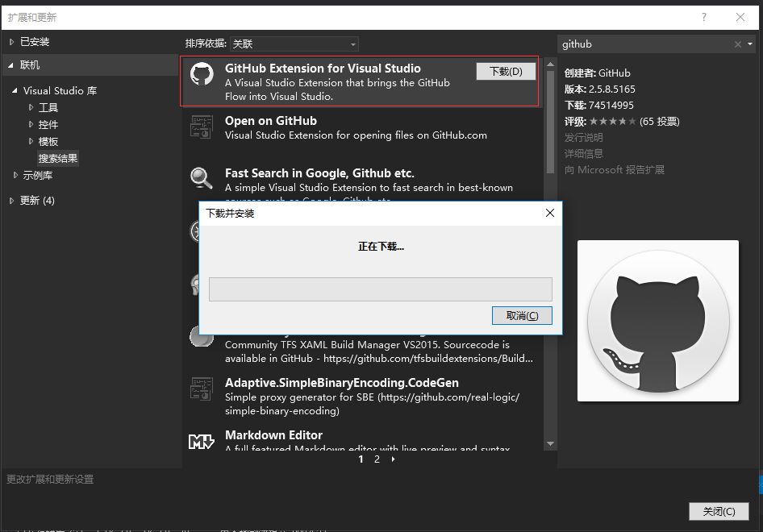Open the 排序依据 关联 dropdown
The height and width of the screenshot is (532, 763).
(x=294, y=44)
